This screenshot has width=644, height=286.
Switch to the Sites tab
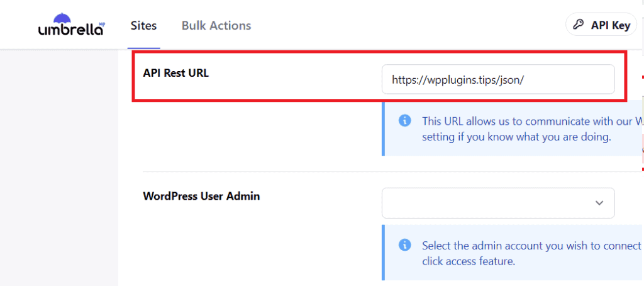click(x=144, y=26)
